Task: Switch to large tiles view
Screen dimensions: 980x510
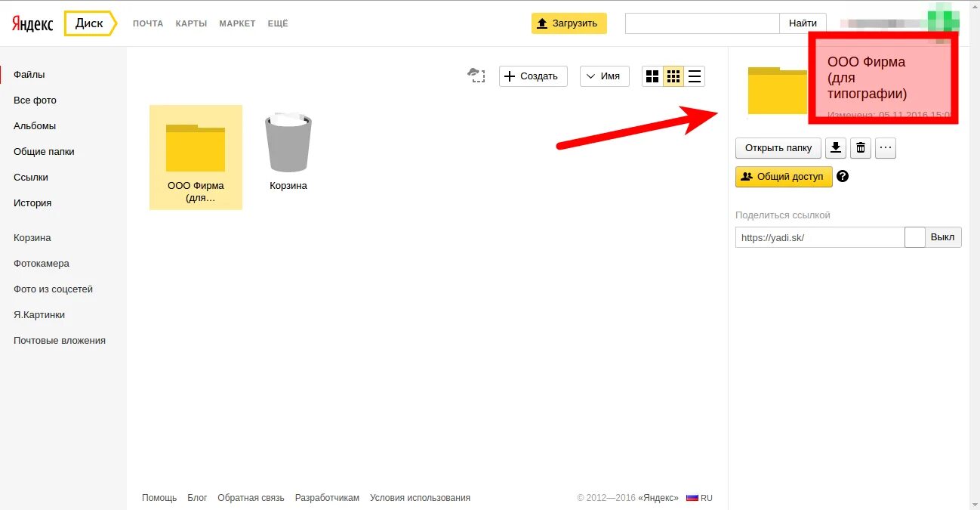Action: click(653, 76)
